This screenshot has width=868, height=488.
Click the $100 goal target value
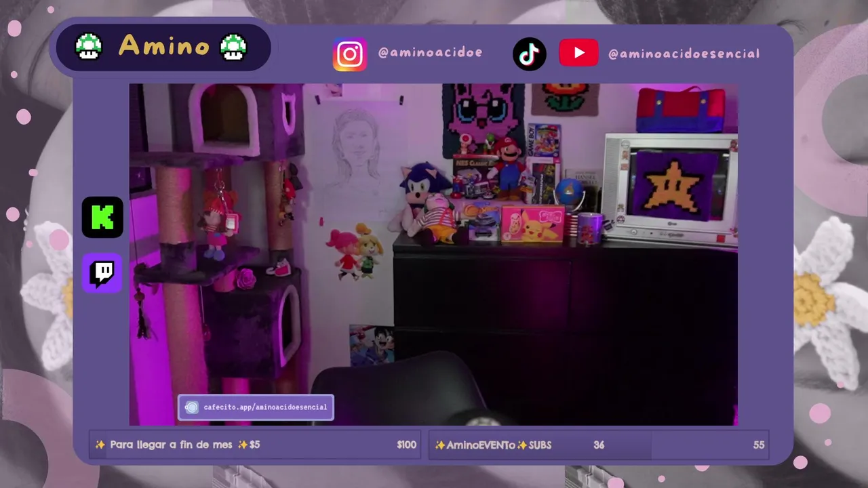tap(406, 445)
